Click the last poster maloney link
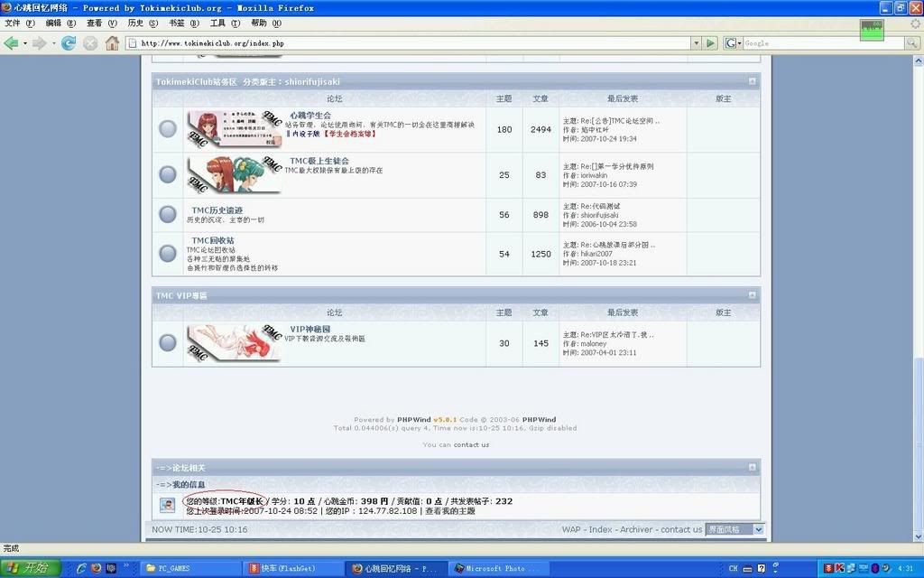This screenshot has width=924, height=578. coord(594,343)
